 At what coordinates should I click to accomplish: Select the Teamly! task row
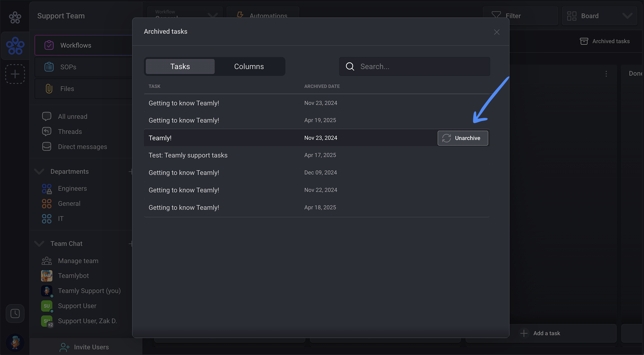click(316, 138)
